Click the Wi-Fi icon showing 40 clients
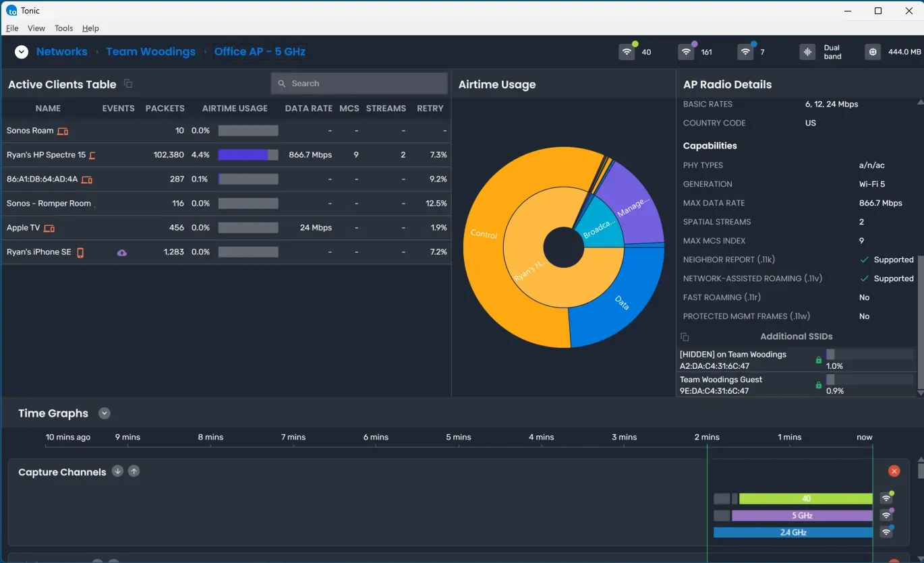Viewport: 924px width, 563px height. tap(627, 51)
